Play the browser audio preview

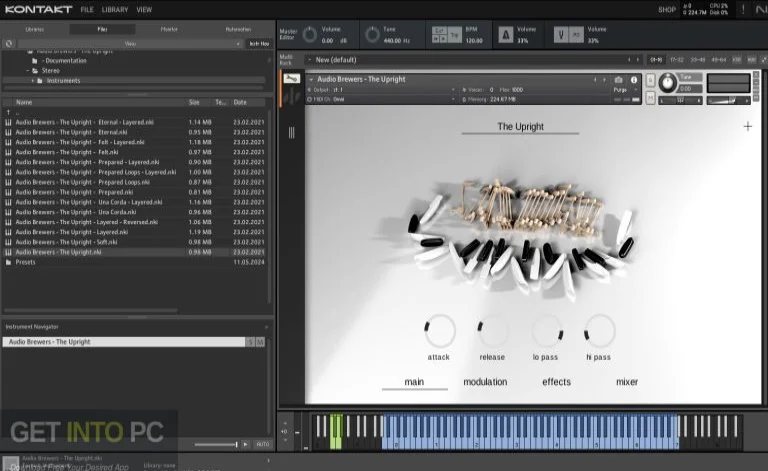pyautogui.click(x=245, y=444)
